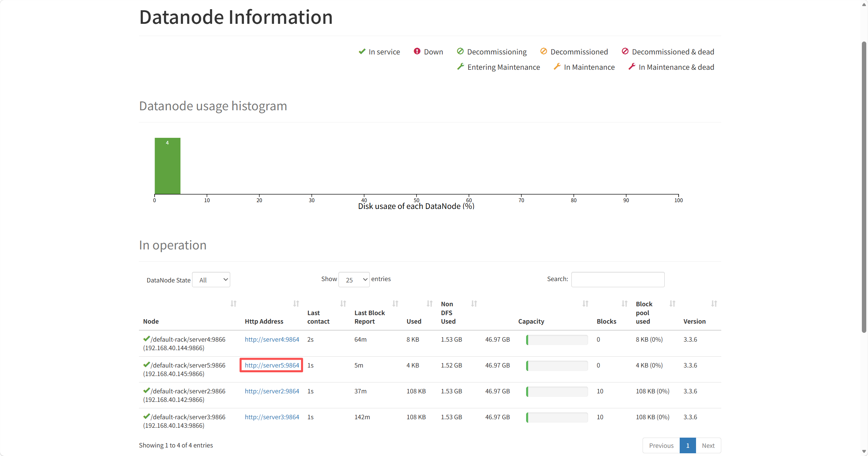Click the 4 KB (0%) block pool value
Viewport: 868px width, 456px height.
coord(649,365)
